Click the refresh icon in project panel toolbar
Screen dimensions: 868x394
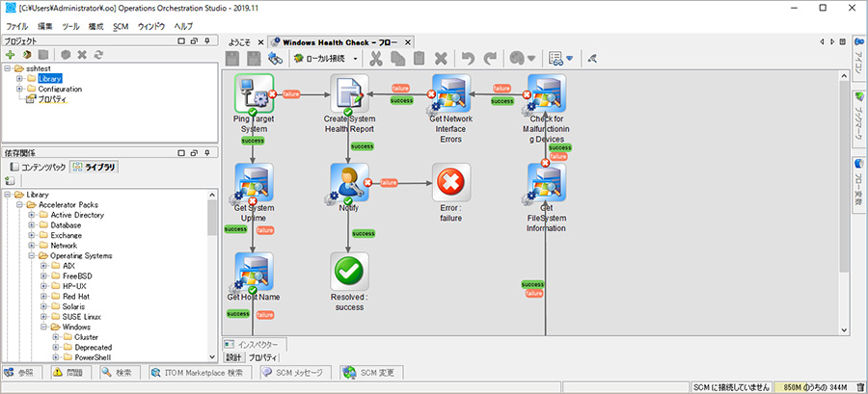tap(97, 55)
